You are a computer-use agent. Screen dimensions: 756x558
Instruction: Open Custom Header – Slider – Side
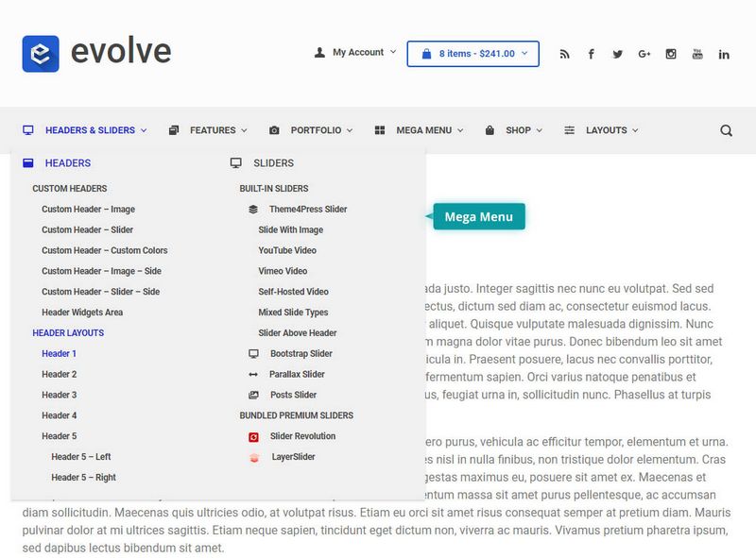[100, 292]
